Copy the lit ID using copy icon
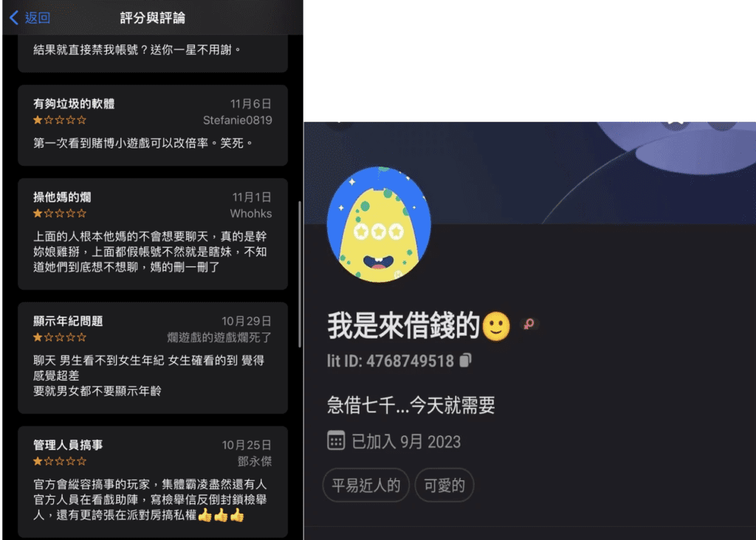This screenshot has width=756, height=540. [465, 360]
